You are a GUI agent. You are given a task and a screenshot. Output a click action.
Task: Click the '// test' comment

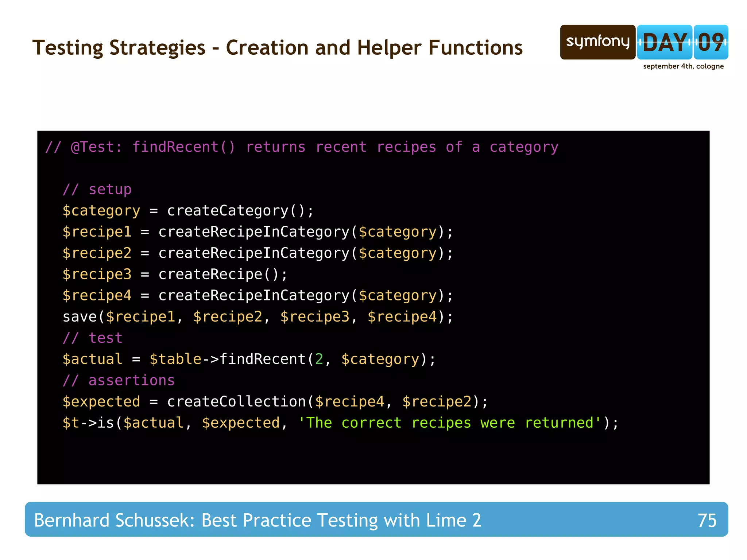coord(93,338)
